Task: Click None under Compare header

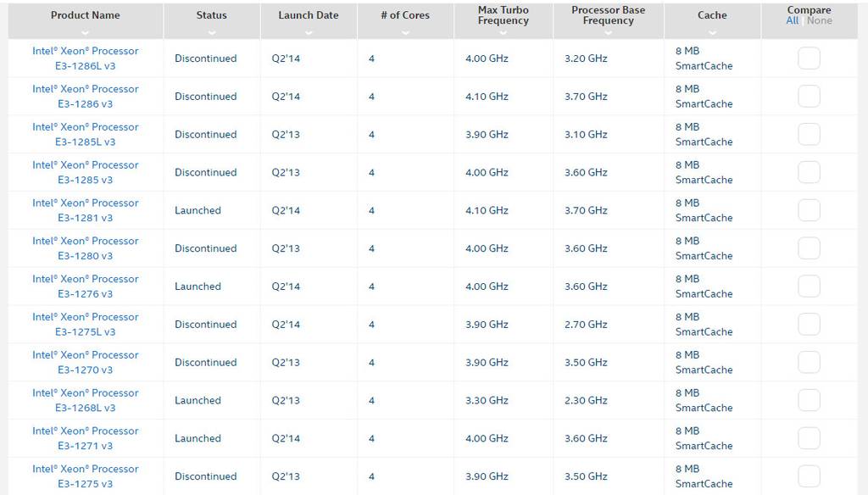Action: (x=820, y=20)
